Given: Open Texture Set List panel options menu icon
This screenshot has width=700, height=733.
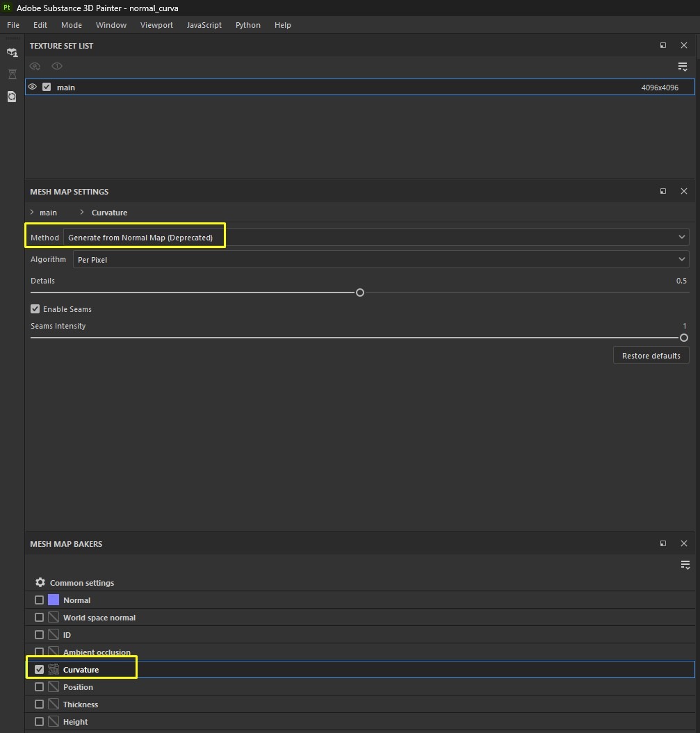Looking at the screenshot, I should click(683, 67).
